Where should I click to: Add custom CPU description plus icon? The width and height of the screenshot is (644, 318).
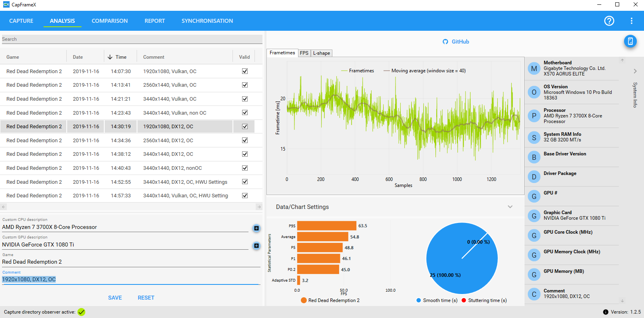tap(256, 228)
